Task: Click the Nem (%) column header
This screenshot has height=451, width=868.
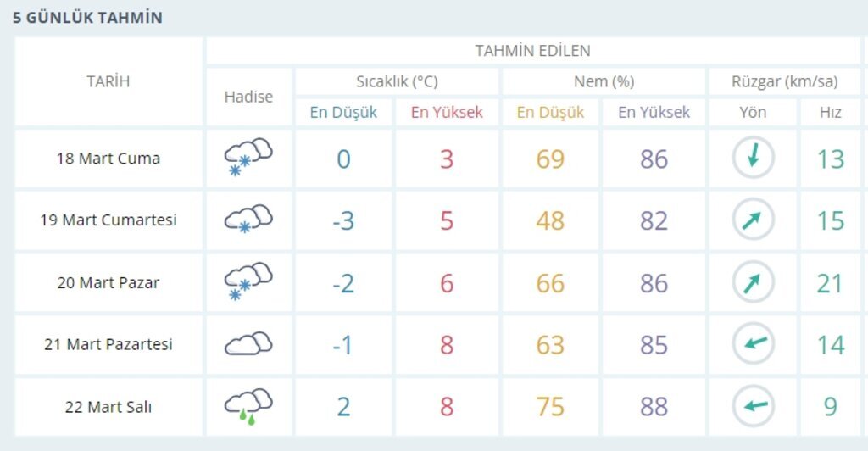Action: point(604,82)
